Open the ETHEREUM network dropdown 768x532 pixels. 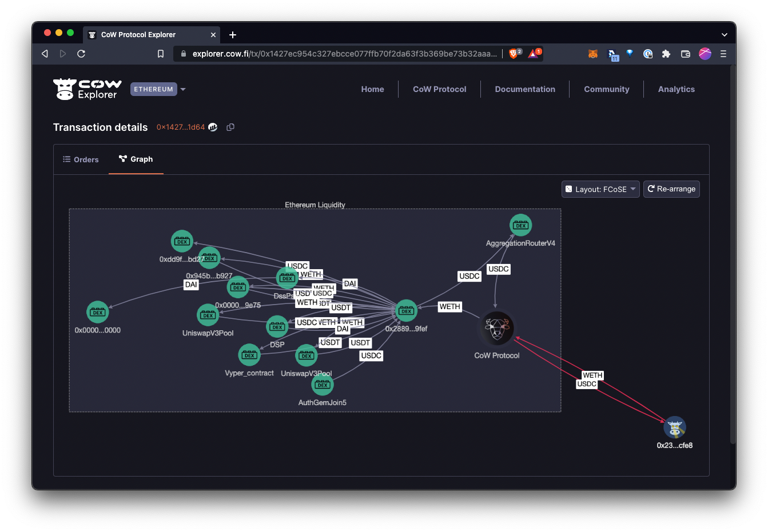pos(157,89)
